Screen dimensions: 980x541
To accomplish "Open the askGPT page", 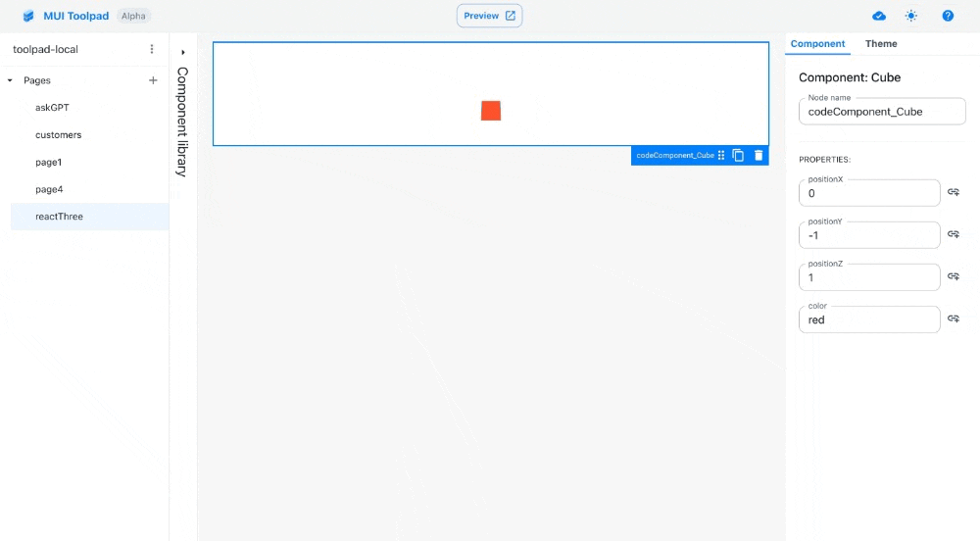I will click(52, 108).
